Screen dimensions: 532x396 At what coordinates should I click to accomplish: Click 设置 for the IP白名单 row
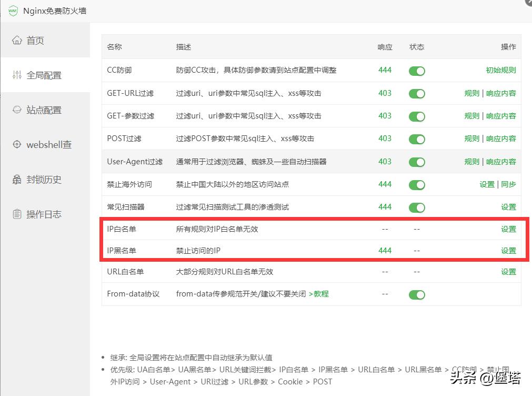(x=508, y=229)
